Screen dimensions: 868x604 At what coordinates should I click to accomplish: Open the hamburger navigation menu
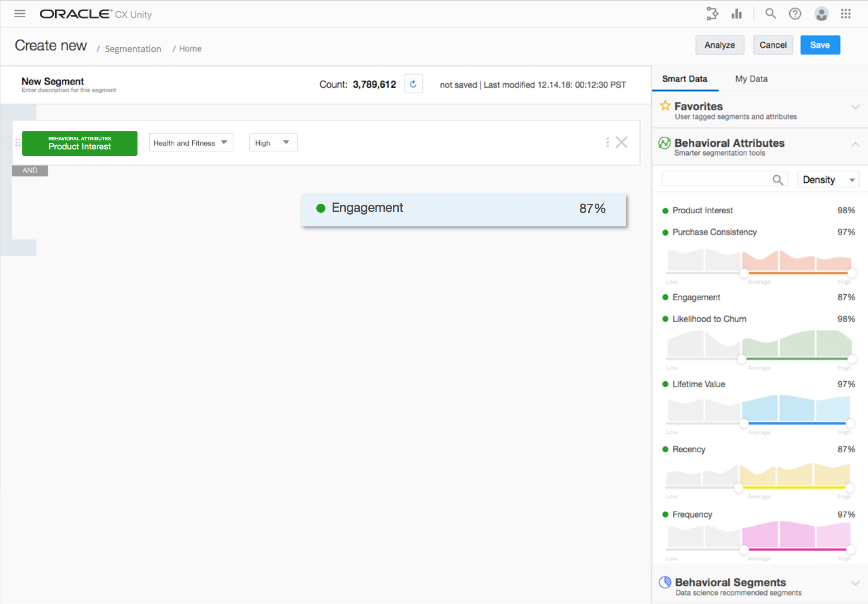[19, 14]
